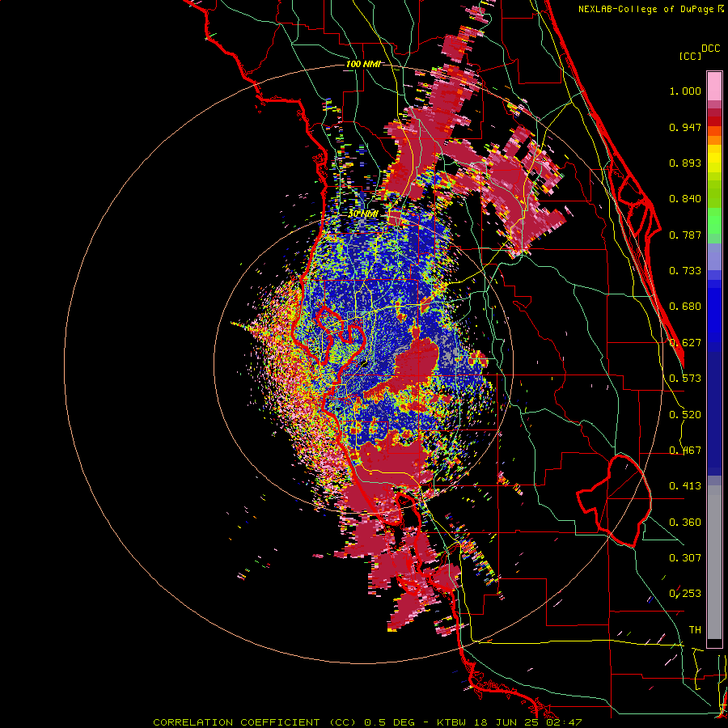Click the 0.360 colorbar value

click(685, 523)
